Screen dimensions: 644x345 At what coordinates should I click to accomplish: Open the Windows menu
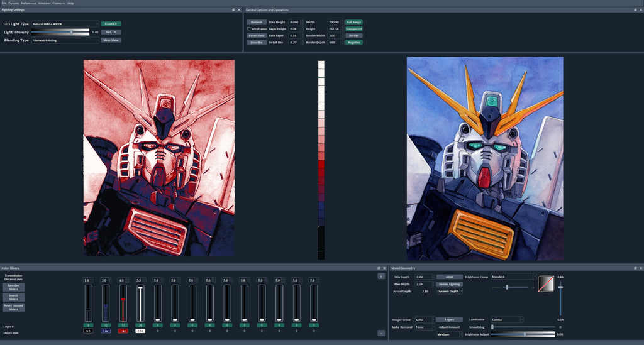point(45,3)
